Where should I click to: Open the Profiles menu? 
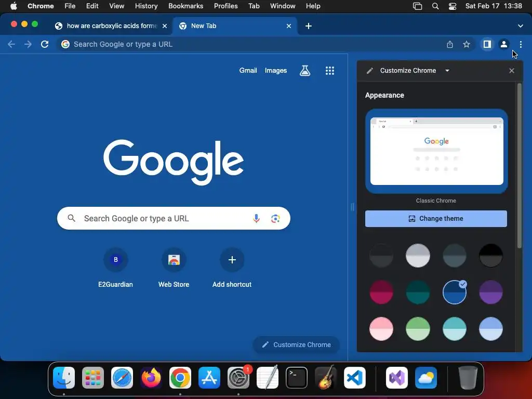[x=225, y=6]
